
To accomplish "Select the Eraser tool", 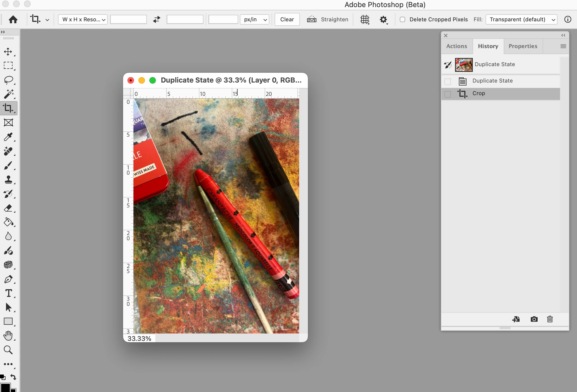I will pyautogui.click(x=8, y=208).
